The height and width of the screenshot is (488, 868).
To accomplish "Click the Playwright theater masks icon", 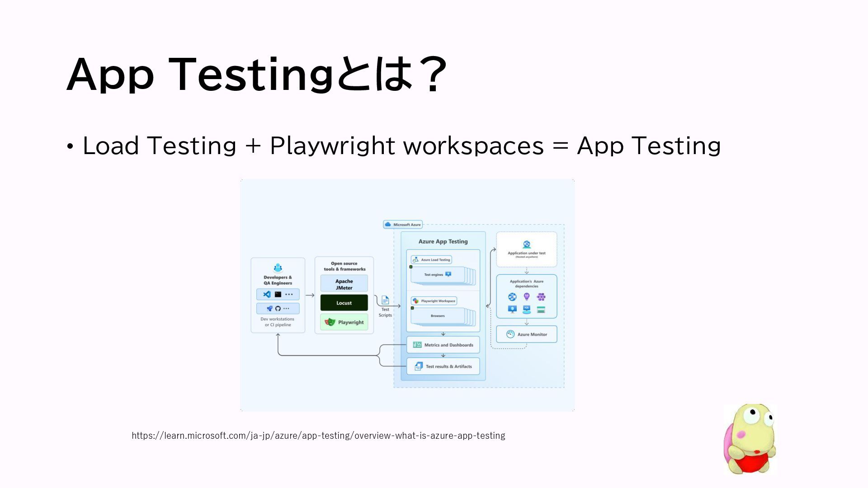I will [x=330, y=322].
